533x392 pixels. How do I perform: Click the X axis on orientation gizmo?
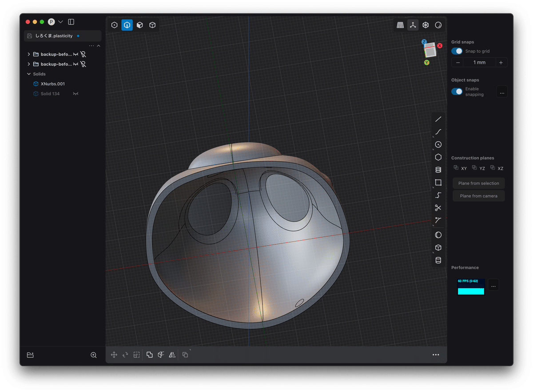point(440,46)
